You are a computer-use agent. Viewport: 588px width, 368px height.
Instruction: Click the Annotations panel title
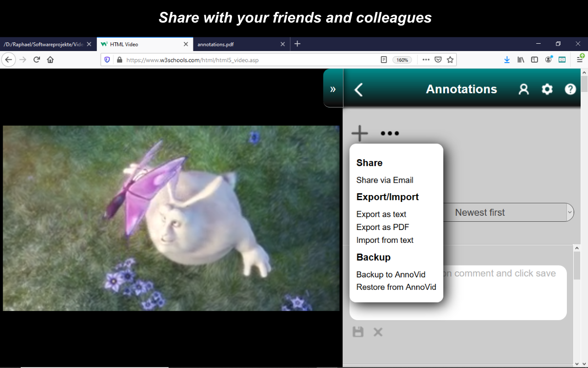462,89
